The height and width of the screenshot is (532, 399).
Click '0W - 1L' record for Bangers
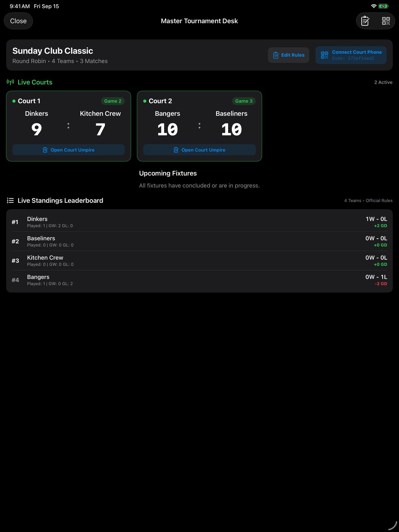pyautogui.click(x=377, y=277)
